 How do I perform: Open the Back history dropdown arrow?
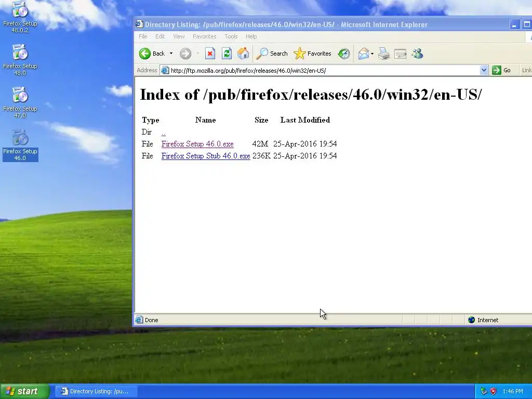coord(171,54)
